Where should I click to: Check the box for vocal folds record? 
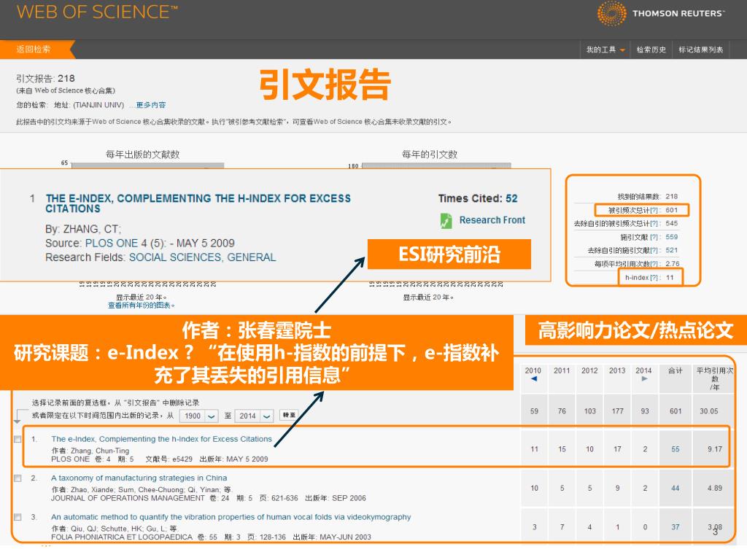[x=18, y=517]
